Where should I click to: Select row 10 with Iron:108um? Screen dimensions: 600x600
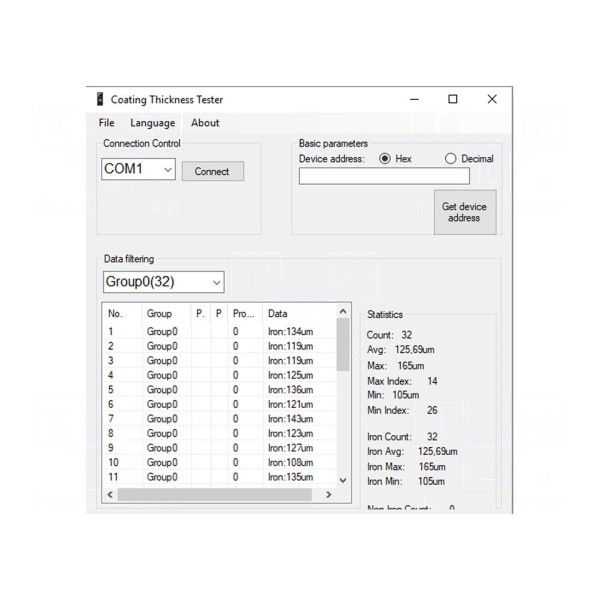click(220, 463)
